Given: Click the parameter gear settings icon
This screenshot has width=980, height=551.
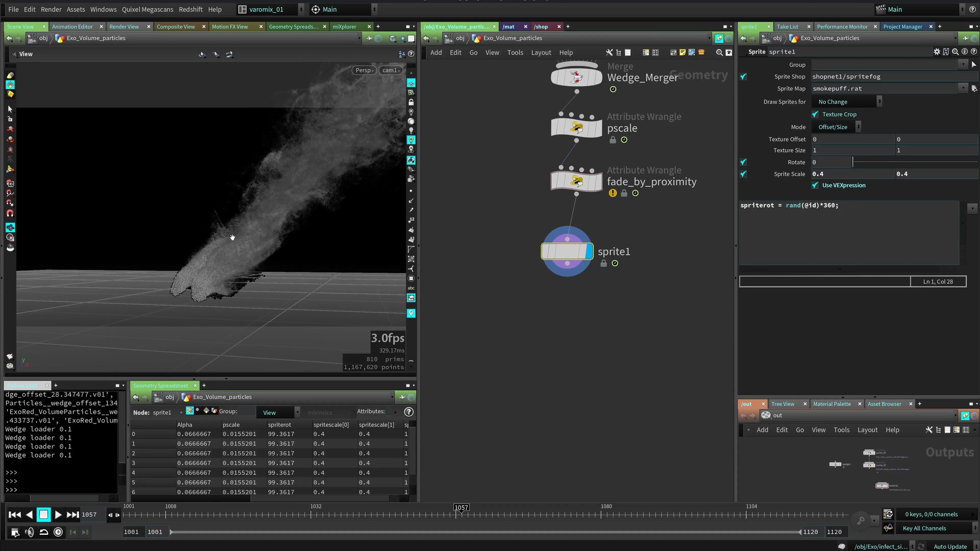Looking at the screenshot, I should tap(937, 52).
